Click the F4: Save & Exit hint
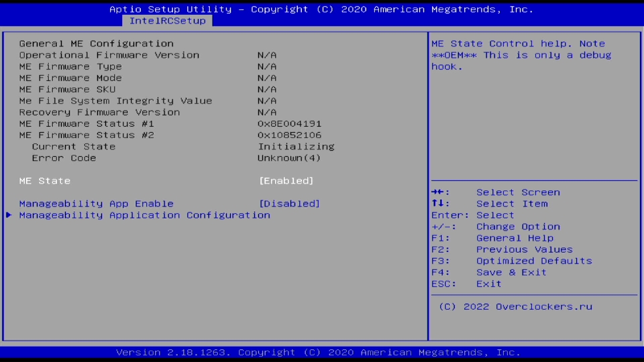The height and width of the screenshot is (362, 644). tap(489, 273)
